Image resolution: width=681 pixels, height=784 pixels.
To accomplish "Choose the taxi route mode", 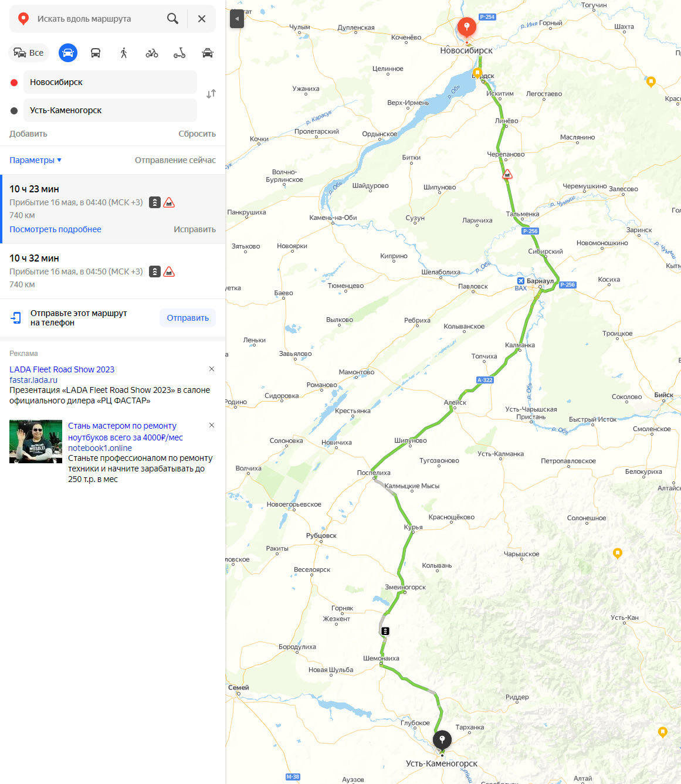I will click(x=208, y=53).
